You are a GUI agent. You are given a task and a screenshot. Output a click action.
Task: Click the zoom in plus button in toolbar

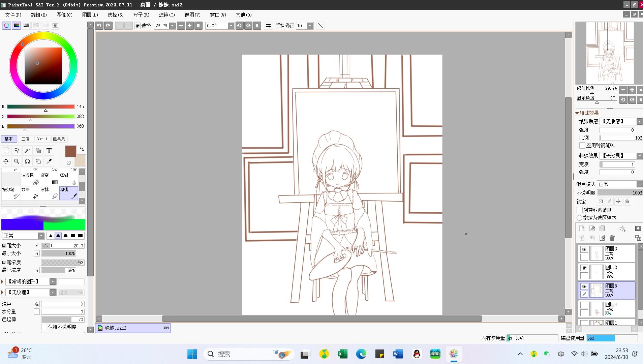[190, 26]
